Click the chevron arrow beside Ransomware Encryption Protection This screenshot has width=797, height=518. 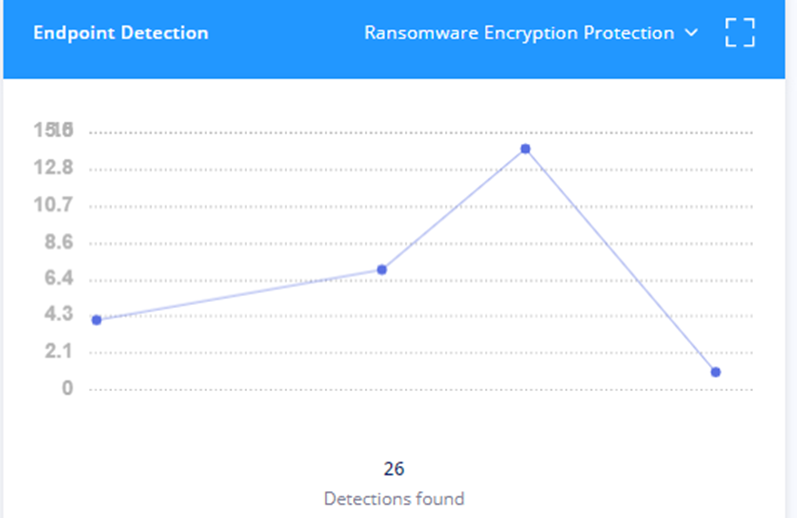tap(691, 33)
